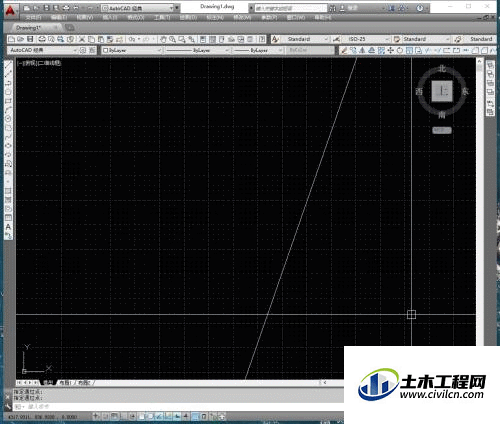This screenshot has height=424, width=500.
Task: Select the Mirror tool in Modify toolbar
Action: (362, 50)
